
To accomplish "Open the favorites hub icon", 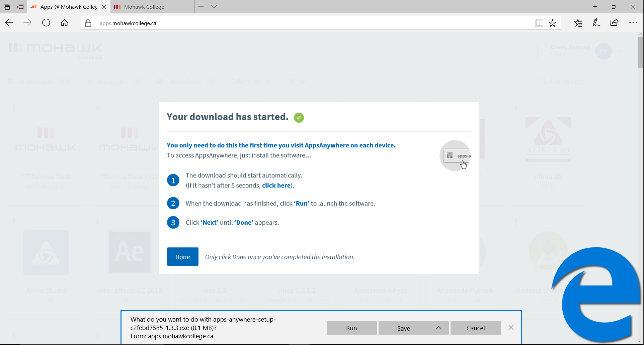I will [578, 23].
